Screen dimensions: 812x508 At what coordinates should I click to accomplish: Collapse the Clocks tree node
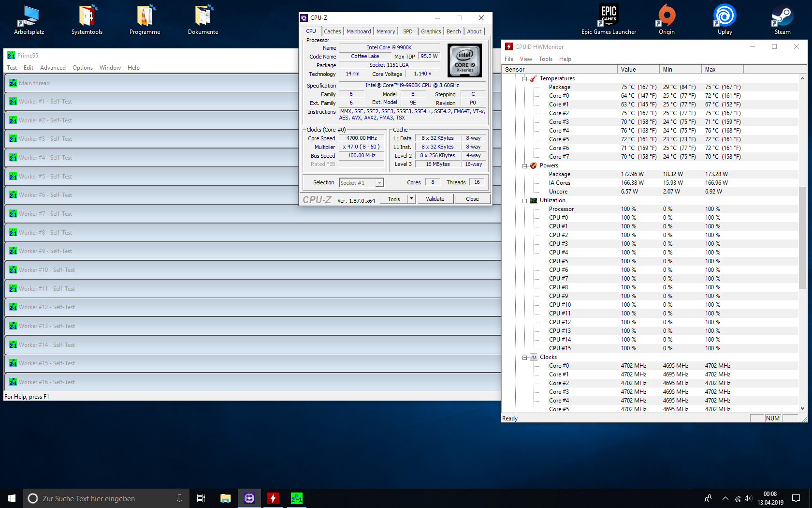coord(525,357)
